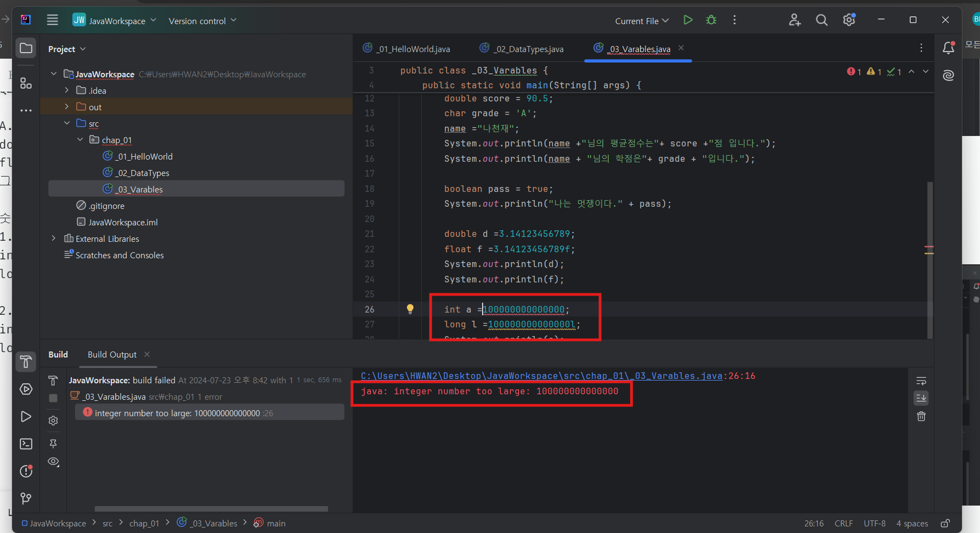This screenshot has width=980, height=533.
Task: Open the Problems tool window icon
Action: [26, 471]
